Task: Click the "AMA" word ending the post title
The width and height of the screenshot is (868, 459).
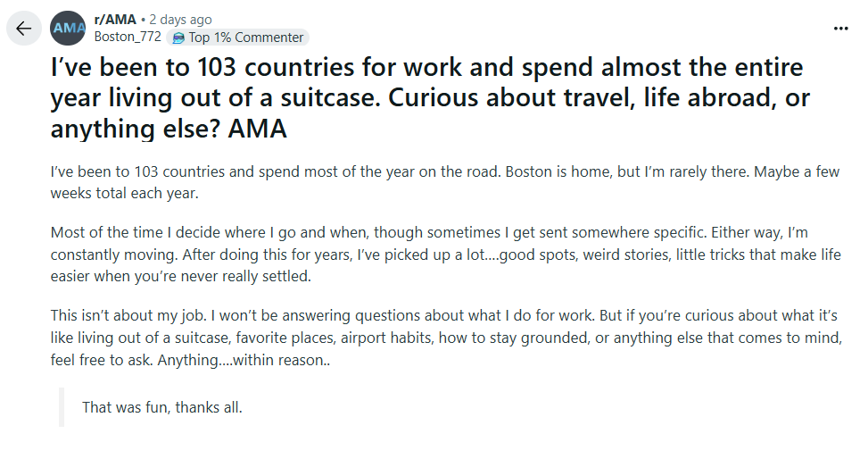Action: coord(258,129)
